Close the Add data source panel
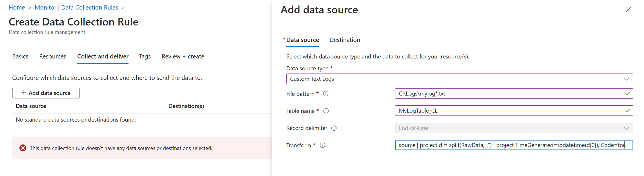The width and height of the screenshot is (644, 176). (x=628, y=10)
